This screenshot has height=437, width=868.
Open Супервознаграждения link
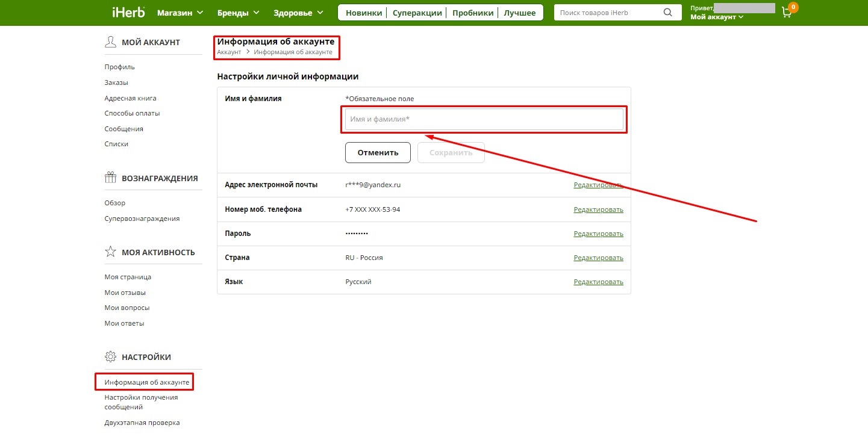pyautogui.click(x=142, y=218)
